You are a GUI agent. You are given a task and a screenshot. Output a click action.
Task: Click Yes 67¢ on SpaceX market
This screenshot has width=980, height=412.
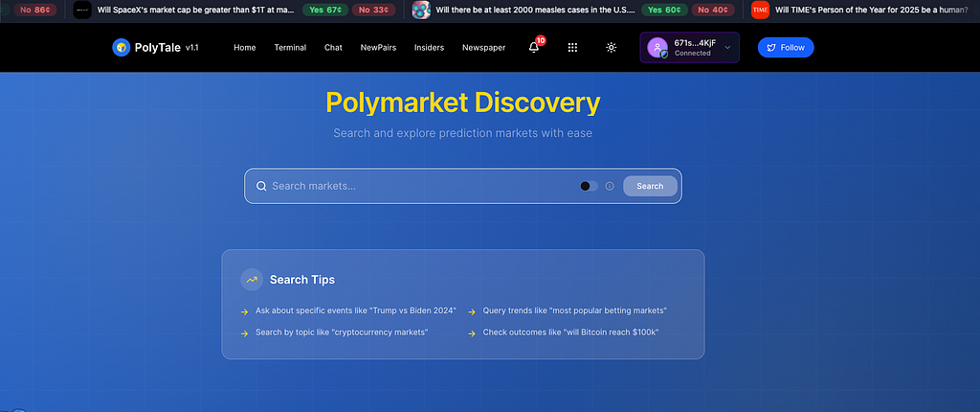tap(325, 10)
